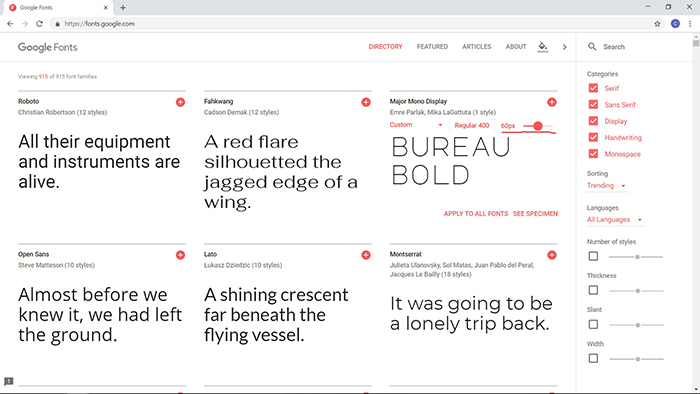Click the Thickness slider

pos(636,291)
